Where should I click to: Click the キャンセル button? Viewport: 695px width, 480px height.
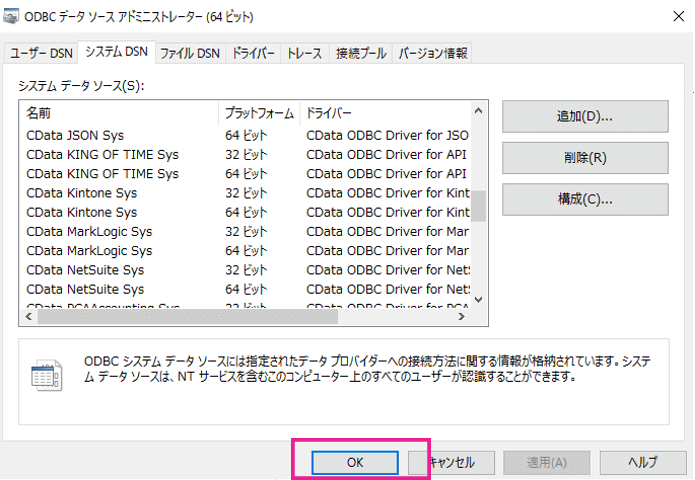451,463
